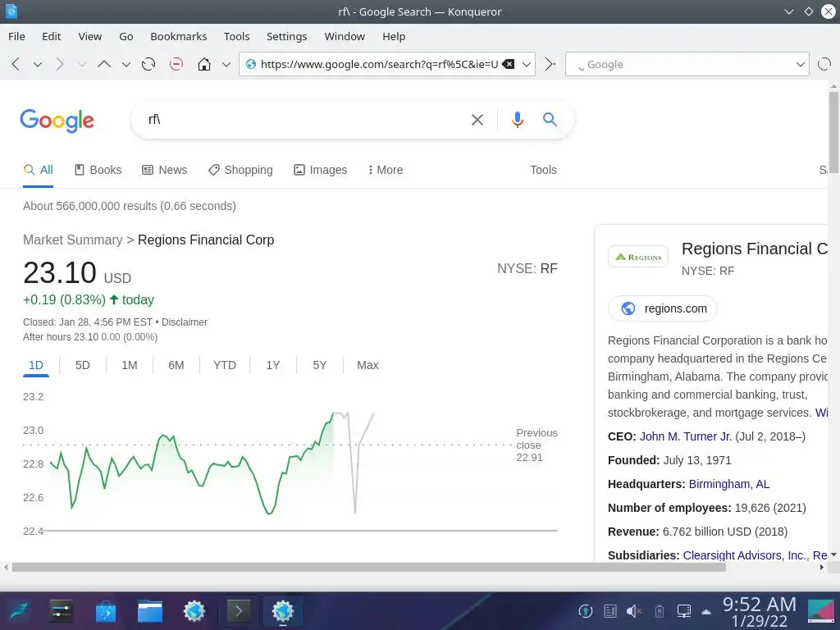The height and width of the screenshot is (630, 840).
Task: Open the Help menu
Action: 394,36
